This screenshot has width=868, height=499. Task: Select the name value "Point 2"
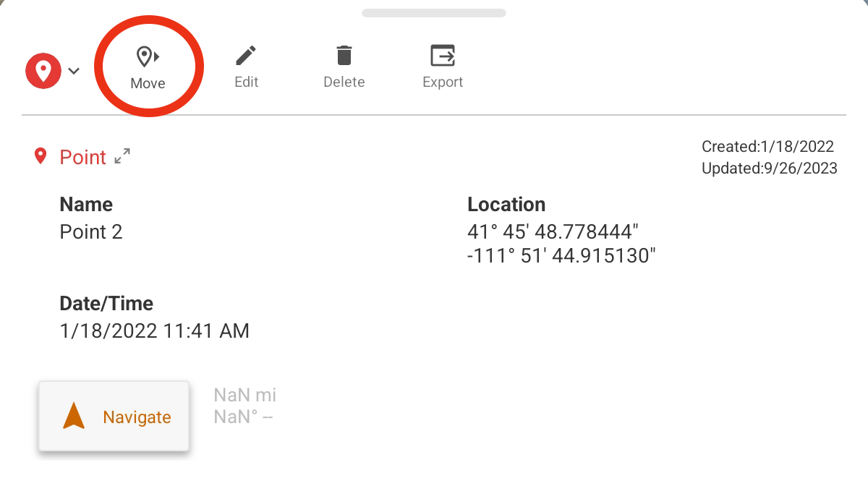point(91,232)
